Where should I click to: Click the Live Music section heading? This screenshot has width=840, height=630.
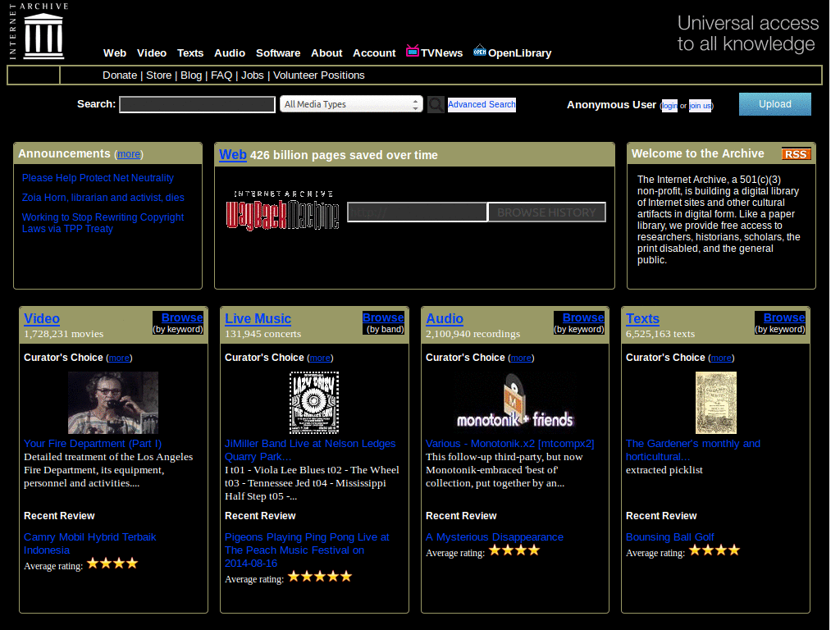tap(258, 319)
